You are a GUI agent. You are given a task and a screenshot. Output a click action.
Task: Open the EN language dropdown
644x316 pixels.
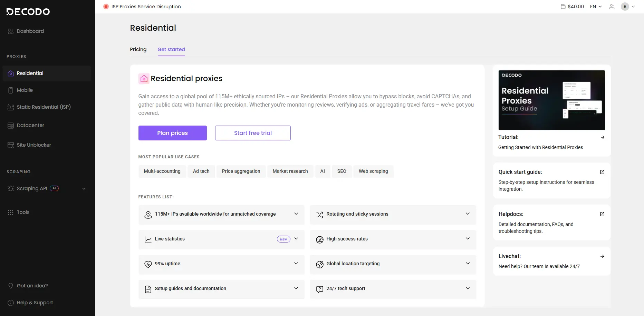coord(596,7)
